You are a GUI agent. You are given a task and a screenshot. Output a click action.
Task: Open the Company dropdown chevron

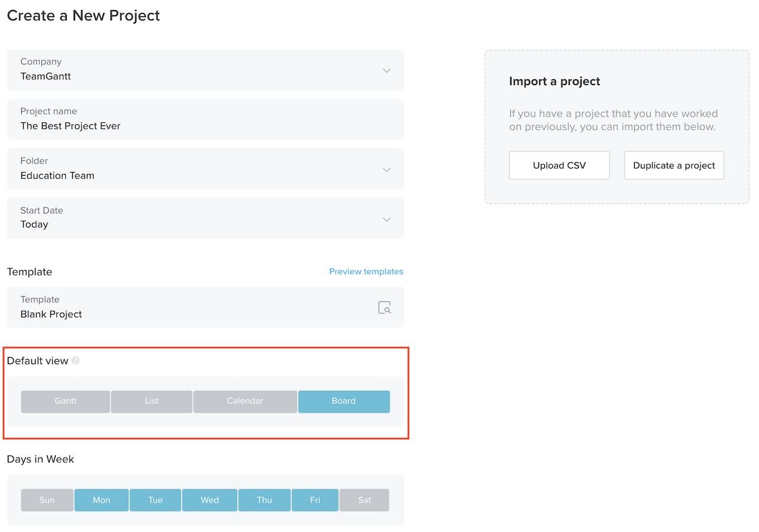(387, 70)
